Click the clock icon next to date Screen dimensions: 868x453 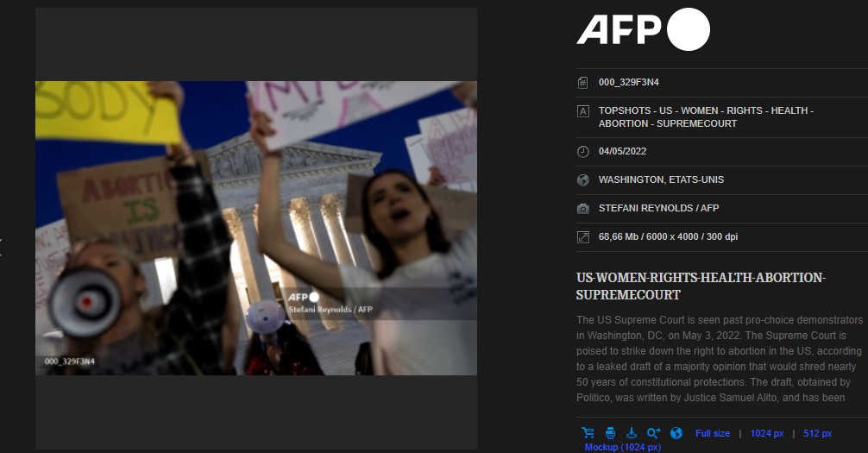583,152
